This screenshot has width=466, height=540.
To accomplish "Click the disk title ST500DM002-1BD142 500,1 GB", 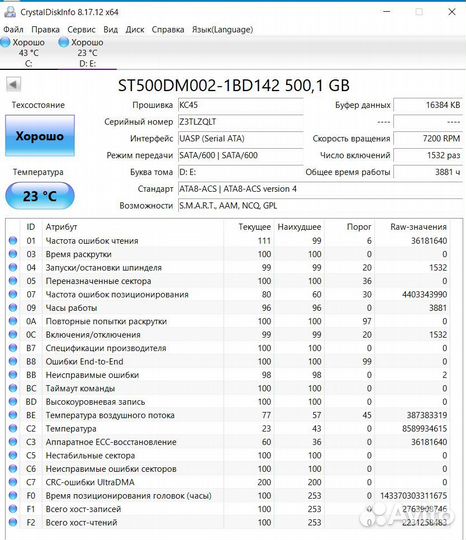I will point(234,85).
